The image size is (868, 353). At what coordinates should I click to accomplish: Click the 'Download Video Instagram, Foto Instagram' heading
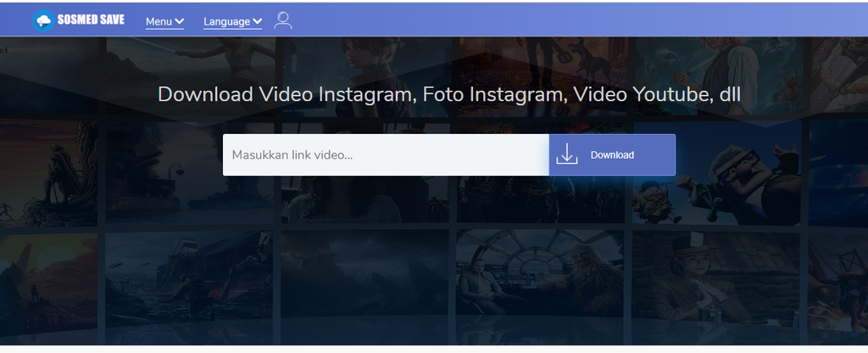[449, 94]
